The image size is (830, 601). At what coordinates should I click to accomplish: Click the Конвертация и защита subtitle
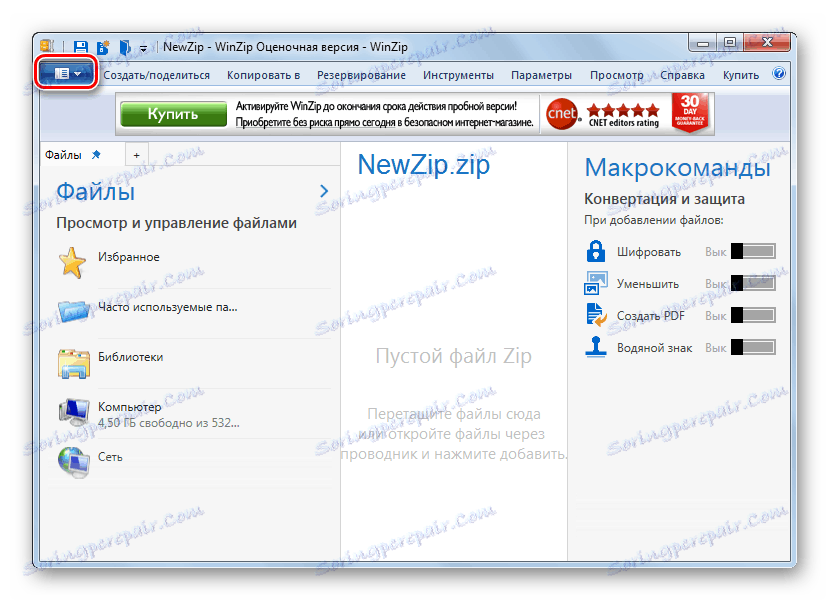pos(664,199)
